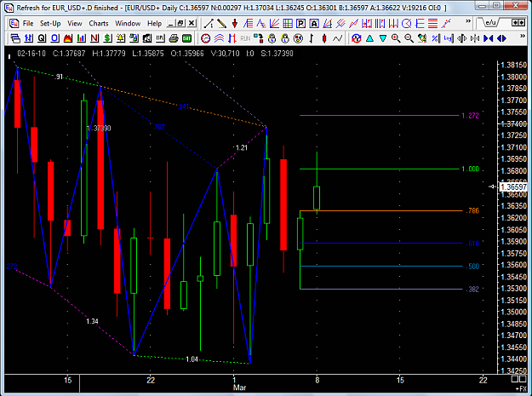Click the blue inward-pointing triangles icon
This screenshot has width=532, height=396.
(x=489, y=38)
